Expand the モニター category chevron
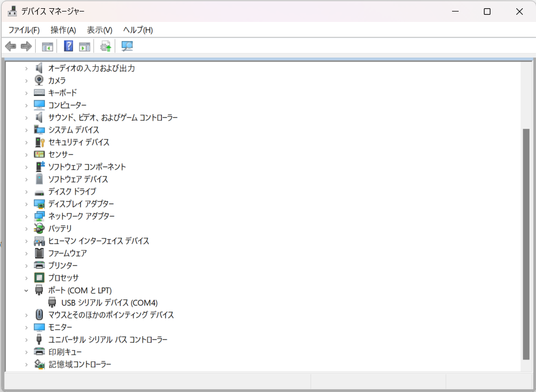The height and width of the screenshot is (392, 536). [x=26, y=327]
